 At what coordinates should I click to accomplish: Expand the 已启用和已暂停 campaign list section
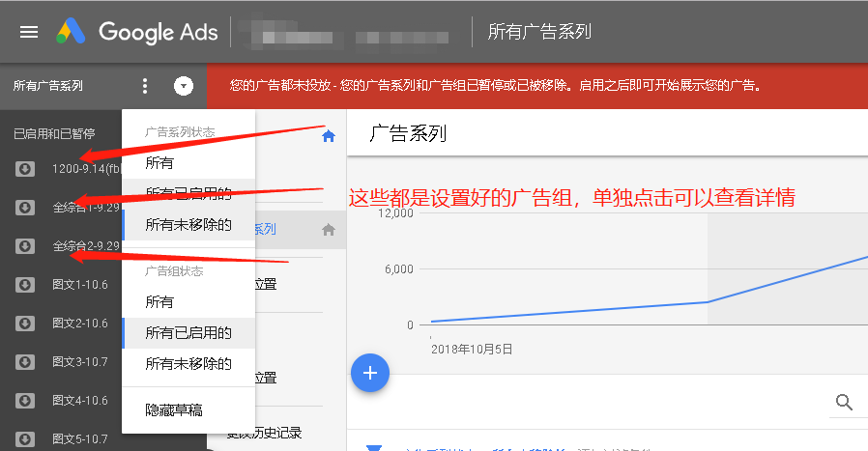pos(54,133)
